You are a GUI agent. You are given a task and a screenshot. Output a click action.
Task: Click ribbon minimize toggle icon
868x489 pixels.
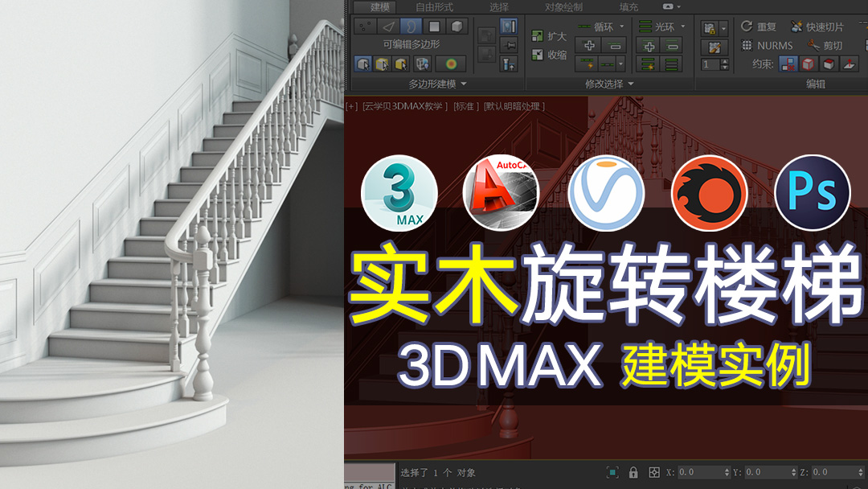coord(668,6)
